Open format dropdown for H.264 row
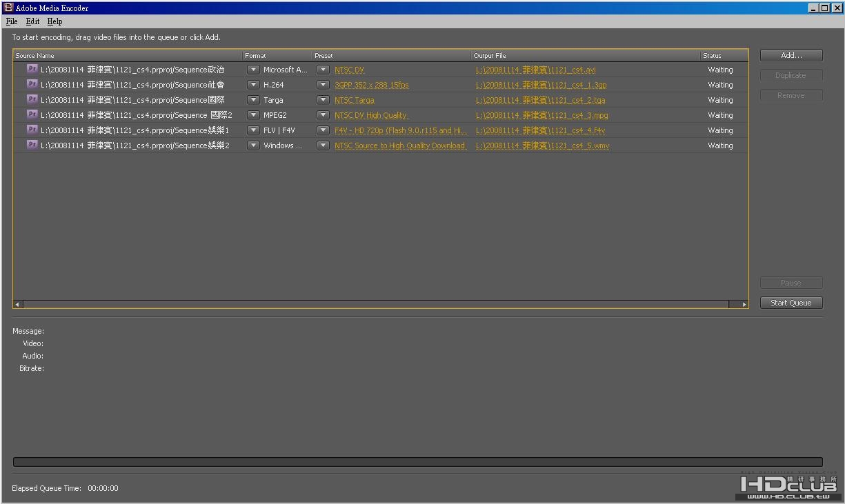The width and height of the screenshot is (845, 504). pyautogui.click(x=253, y=85)
